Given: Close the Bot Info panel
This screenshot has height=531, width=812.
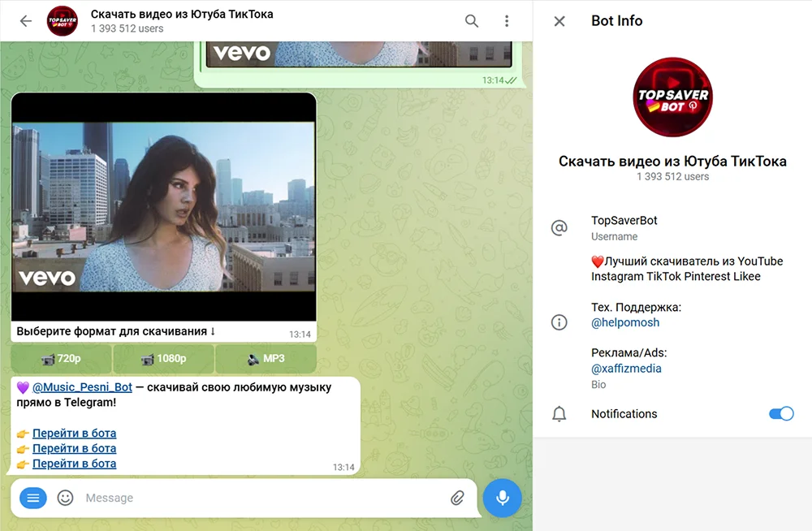Looking at the screenshot, I should [559, 21].
